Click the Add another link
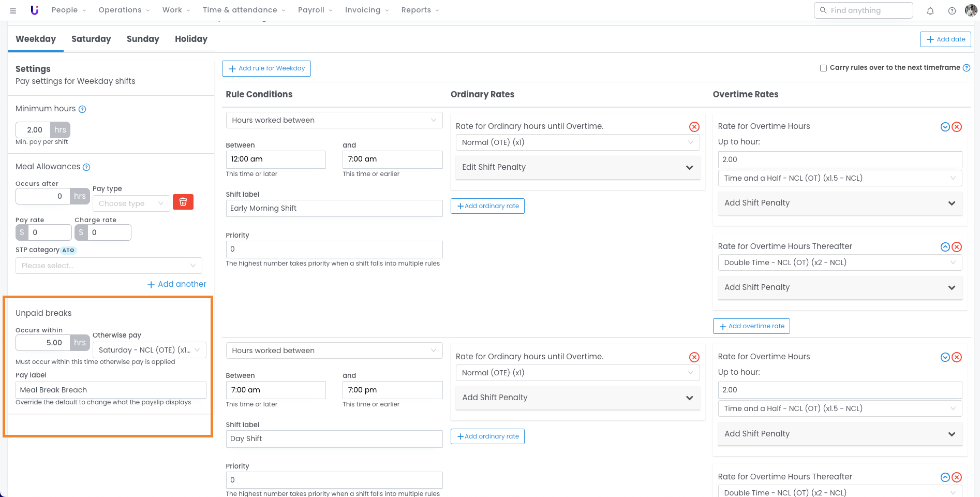The width and height of the screenshot is (980, 497). [177, 284]
